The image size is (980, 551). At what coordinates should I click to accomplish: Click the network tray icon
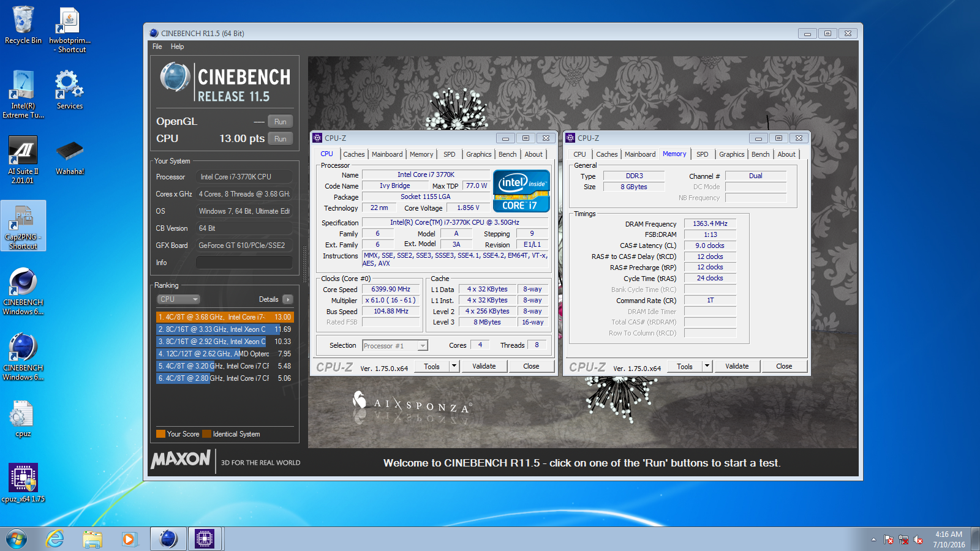click(x=903, y=539)
